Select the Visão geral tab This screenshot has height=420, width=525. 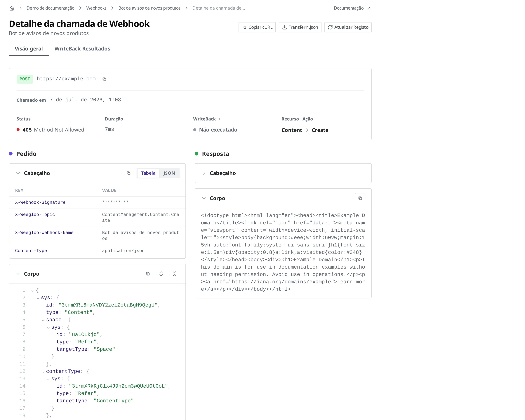29,49
